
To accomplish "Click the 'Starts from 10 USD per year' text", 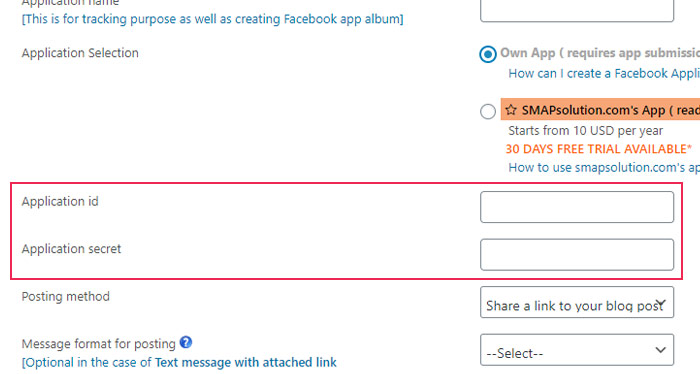I will point(585,131).
